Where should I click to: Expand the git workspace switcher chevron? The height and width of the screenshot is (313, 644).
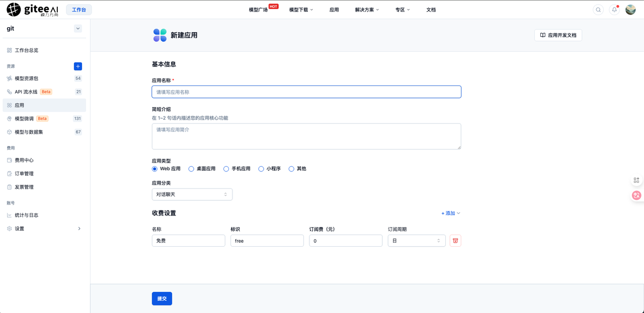[78, 29]
